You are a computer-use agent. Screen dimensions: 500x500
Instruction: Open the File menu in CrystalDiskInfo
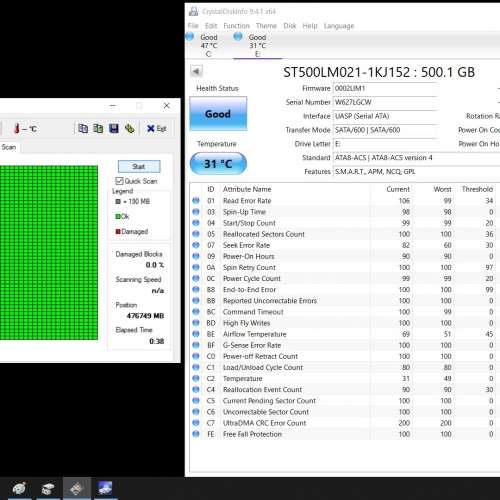[193, 26]
